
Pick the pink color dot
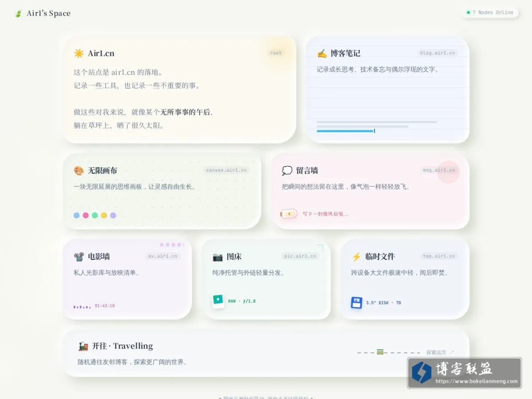pos(86,215)
